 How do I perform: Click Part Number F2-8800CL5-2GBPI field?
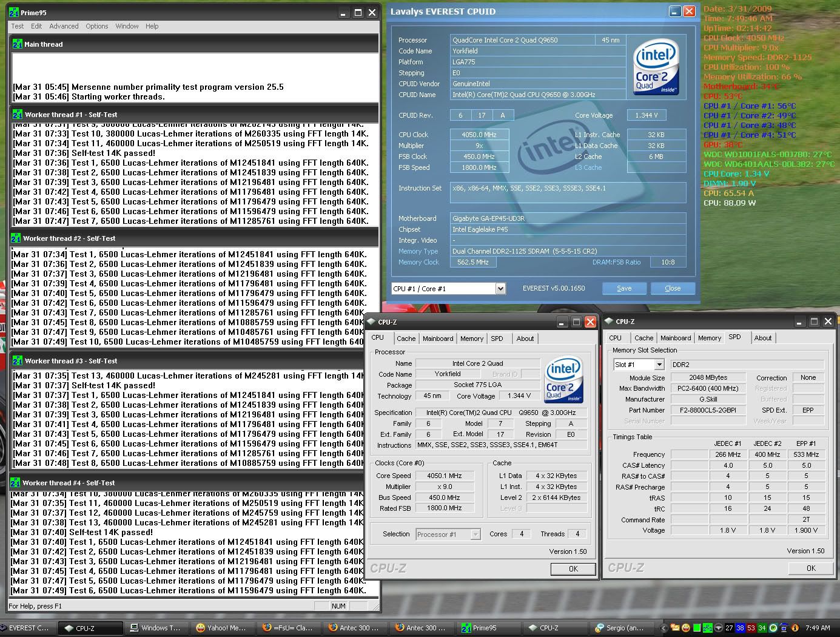point(707,410)
